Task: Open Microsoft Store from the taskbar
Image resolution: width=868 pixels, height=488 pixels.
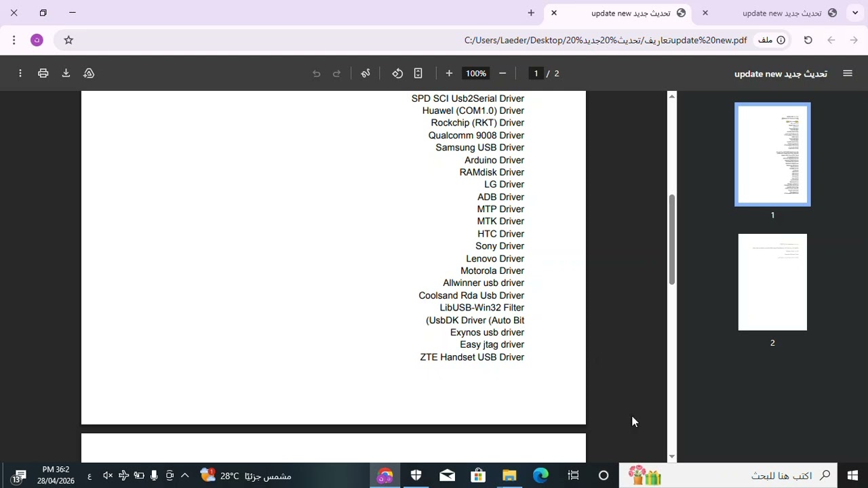Action: click(x=478, y=476)
